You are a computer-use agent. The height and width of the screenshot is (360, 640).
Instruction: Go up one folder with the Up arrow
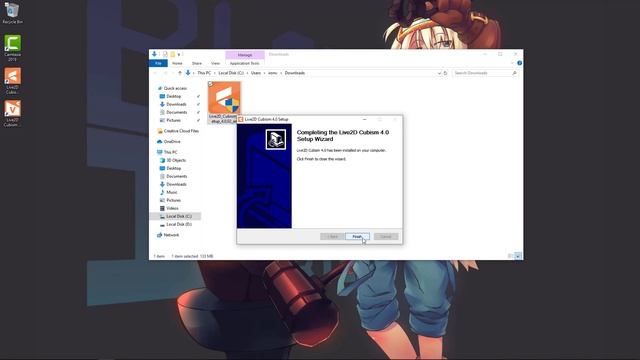180,73
